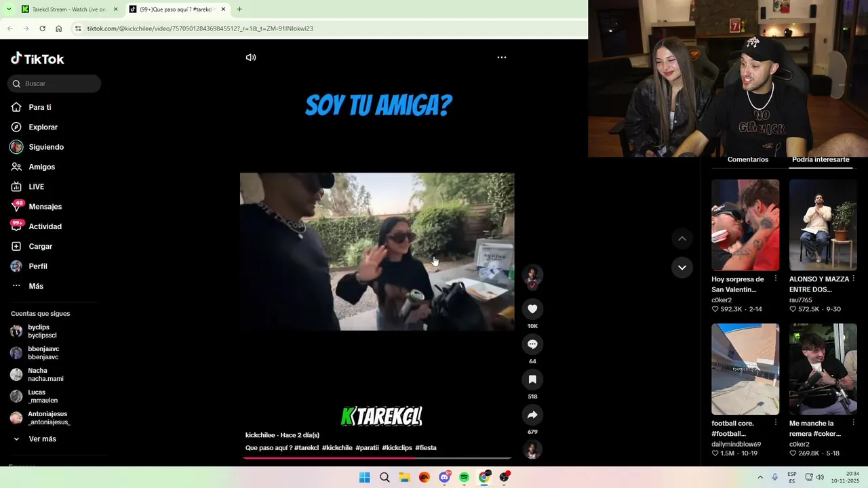Open Spotify from the taskbar

tap(464, 477)
